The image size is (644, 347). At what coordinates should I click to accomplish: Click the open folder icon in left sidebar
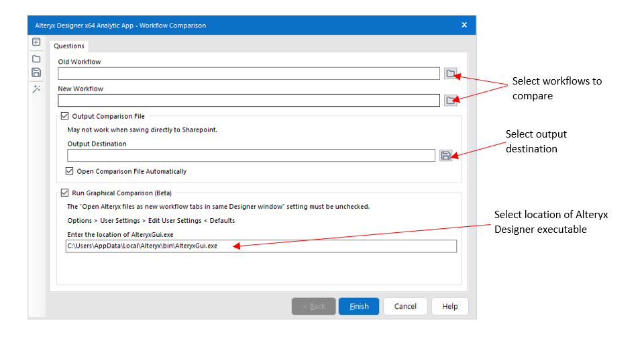pyautogui.click(x=37, y=58)
